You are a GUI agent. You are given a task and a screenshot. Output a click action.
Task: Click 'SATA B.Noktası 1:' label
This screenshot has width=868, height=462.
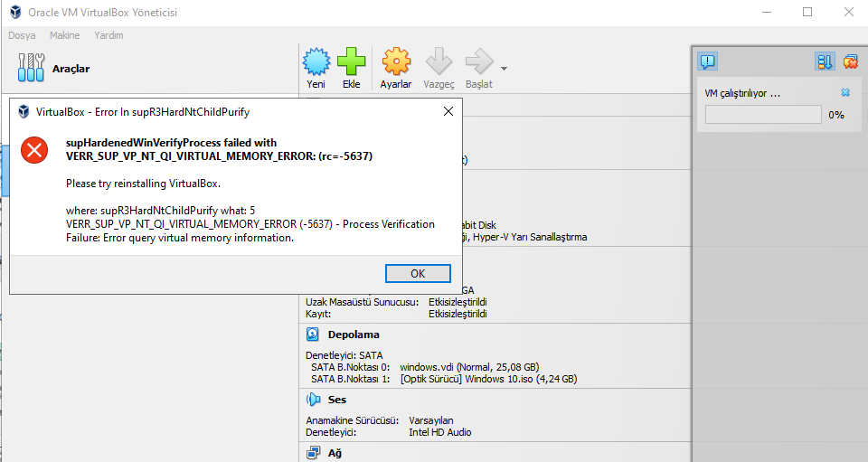[x=351, y=379]
